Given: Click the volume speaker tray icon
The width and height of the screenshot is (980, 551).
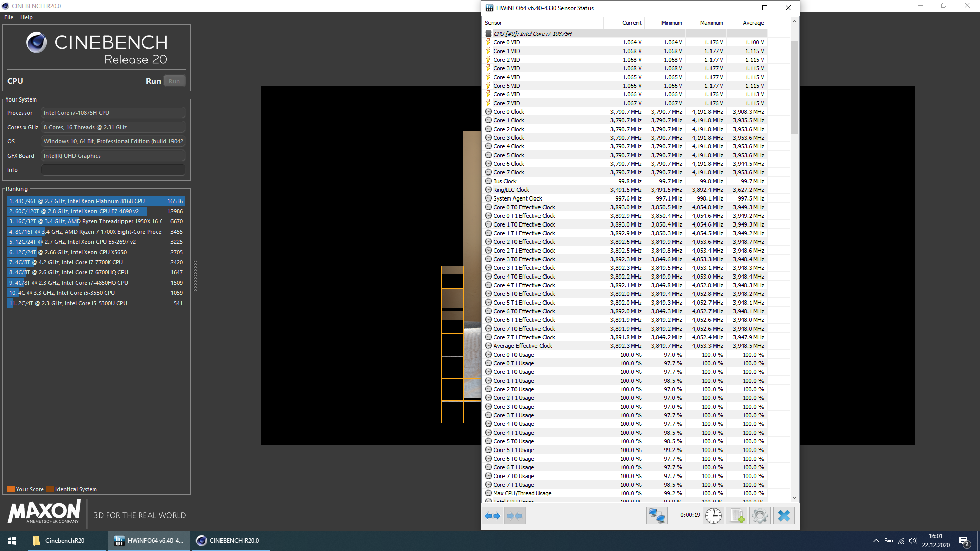Looking at the screenshot, I should click(913, 541).
